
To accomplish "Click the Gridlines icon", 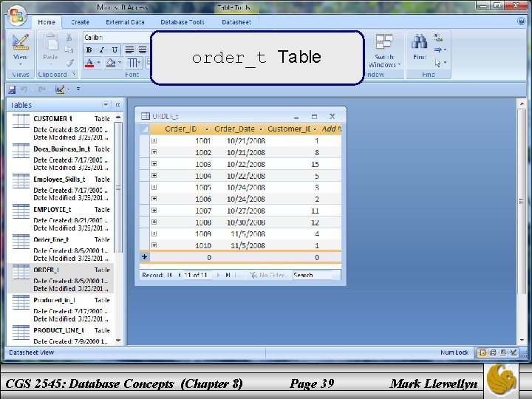I will pyautogui.click(x=133, y=63).
